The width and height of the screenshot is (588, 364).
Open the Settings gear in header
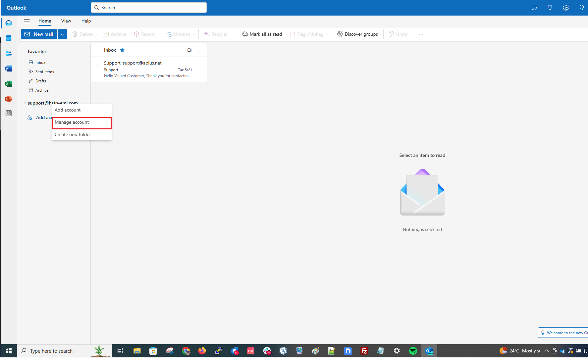tap(566, 8)
